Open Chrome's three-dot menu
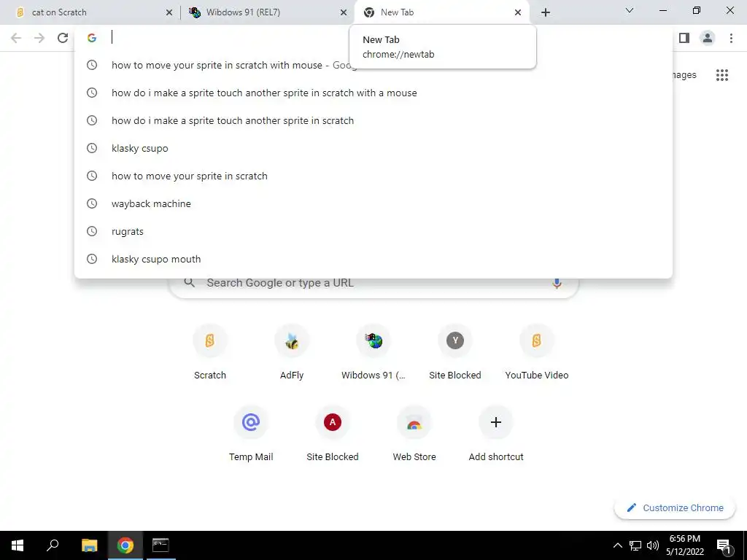 (x=731, y=38)
